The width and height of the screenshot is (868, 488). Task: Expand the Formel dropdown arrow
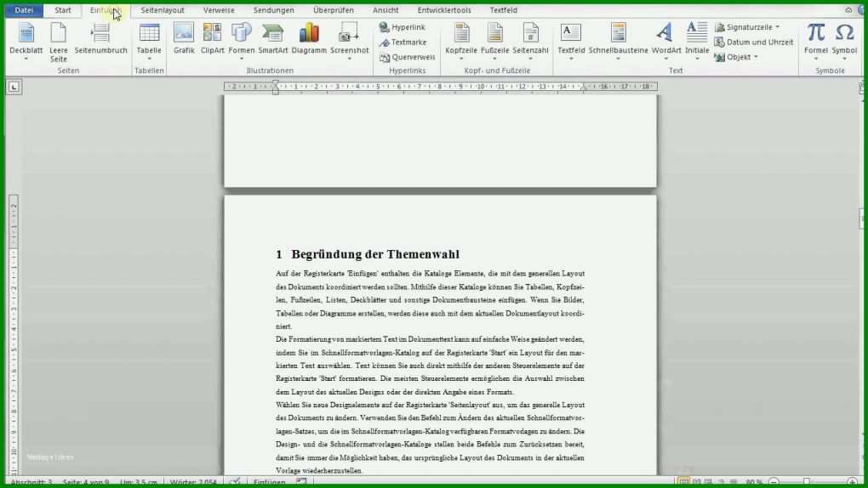[x=816, y=59]
